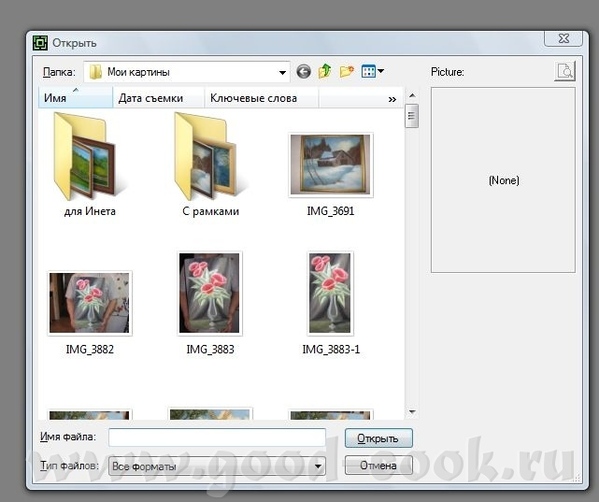Sort by Ключевые слова column header

tap(262, 98)
